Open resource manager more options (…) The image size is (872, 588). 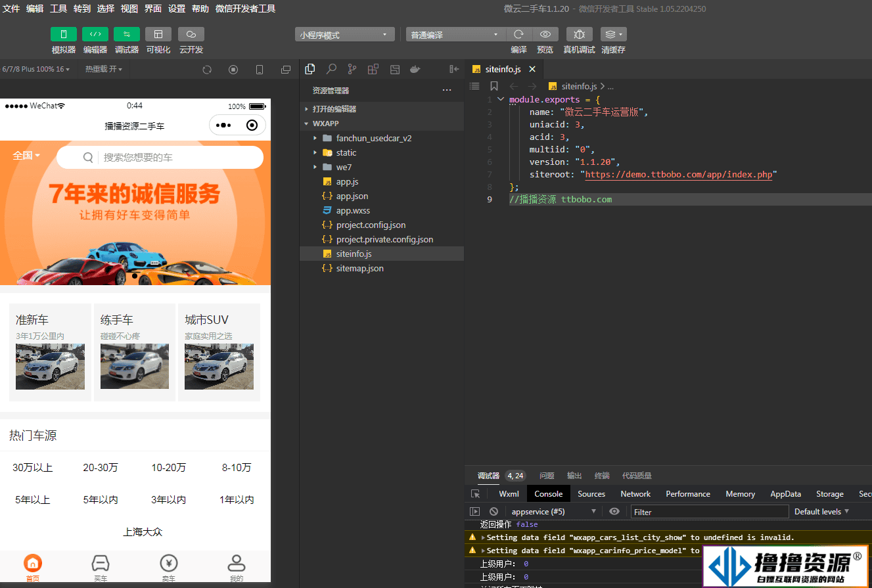(x=447, y=91)
